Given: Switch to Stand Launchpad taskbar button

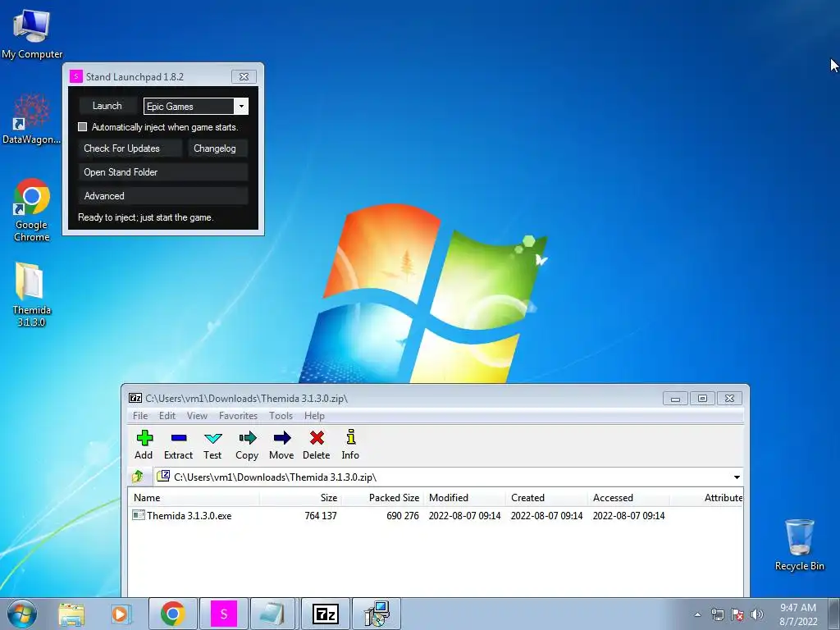Looking at the screenshot, I should (224, 614).
